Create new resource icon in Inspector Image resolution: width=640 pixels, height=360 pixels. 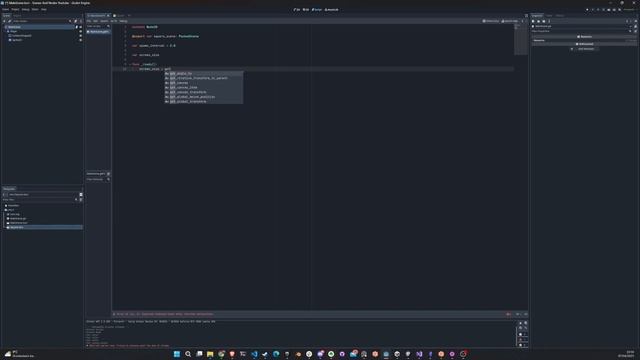click(533, 21)
